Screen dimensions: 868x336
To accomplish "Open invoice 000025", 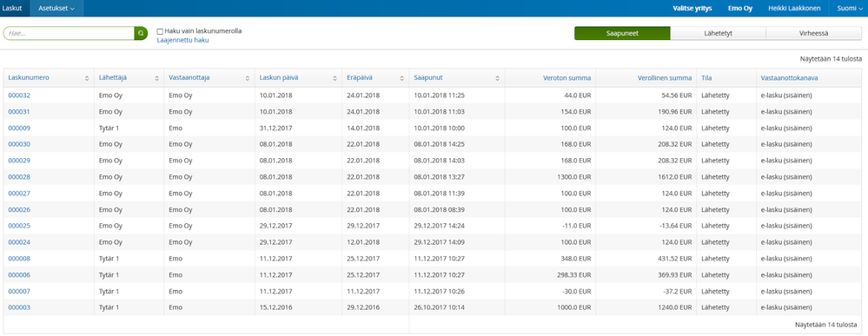I will (x=19, y=226).
